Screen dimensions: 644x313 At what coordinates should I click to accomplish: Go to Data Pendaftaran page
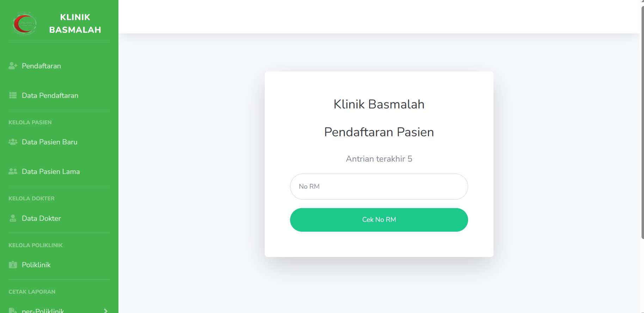click(x=50, y=95)
